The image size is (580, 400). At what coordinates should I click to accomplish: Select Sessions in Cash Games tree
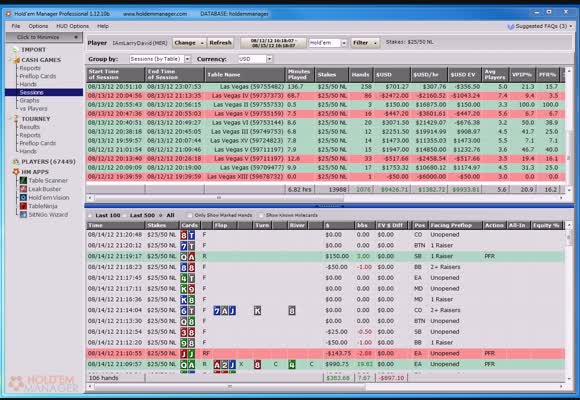[44, 92]
